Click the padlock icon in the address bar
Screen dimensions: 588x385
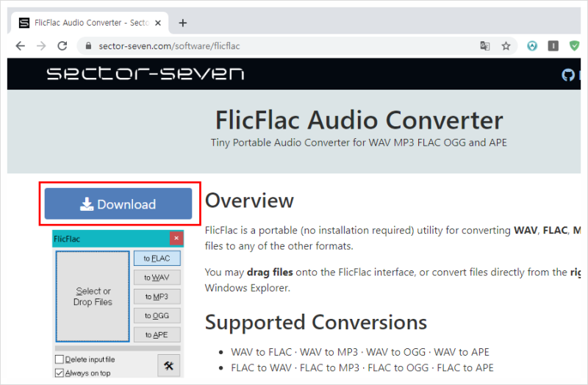(x=88, y=46)
